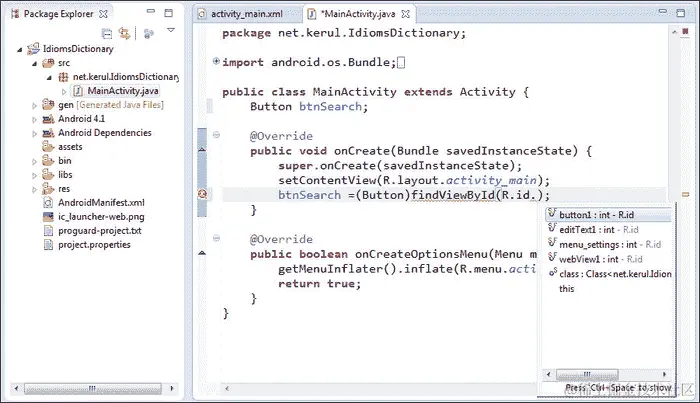This screenshot has height=403, width=700.
Task: Click the error marker on btnSearch line
Action: click(x=202, y=194)
